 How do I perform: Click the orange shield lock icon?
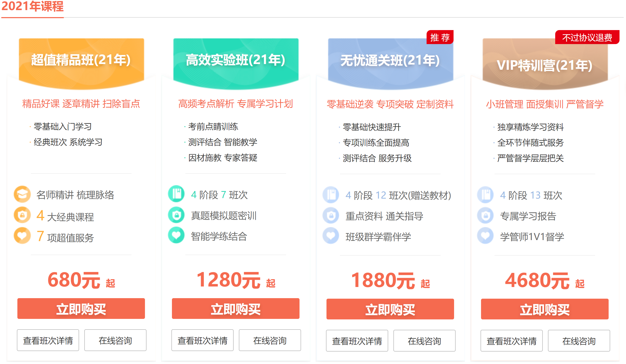click(22, 215)
